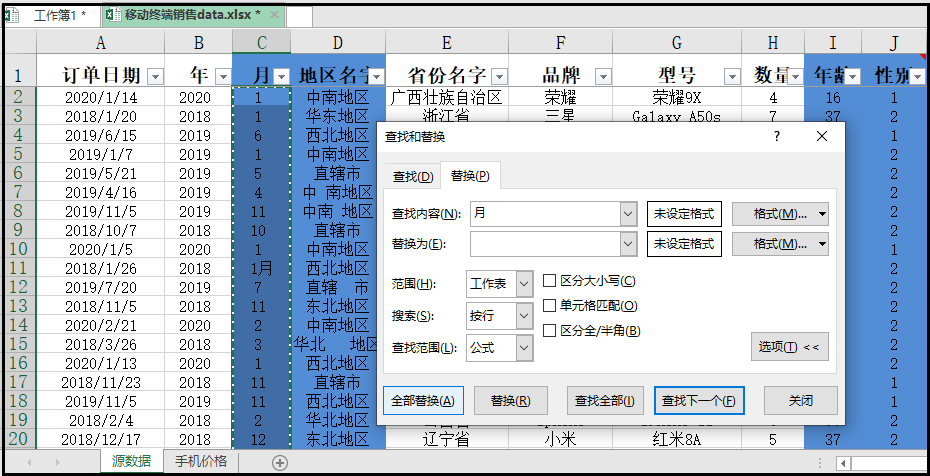Click 替换(R) button
The width and height of the screenshot is (930, 476).
click(x=511, y=401)
